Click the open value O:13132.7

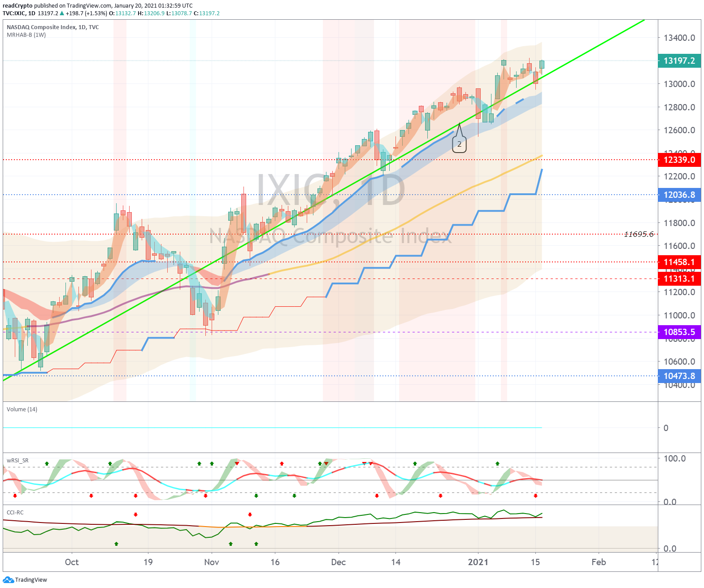[x=122, y=13]
